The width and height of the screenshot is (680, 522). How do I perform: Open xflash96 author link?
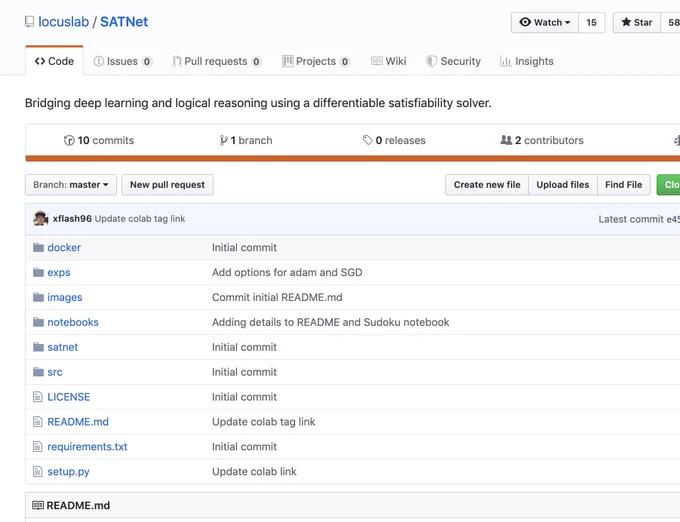72,219
